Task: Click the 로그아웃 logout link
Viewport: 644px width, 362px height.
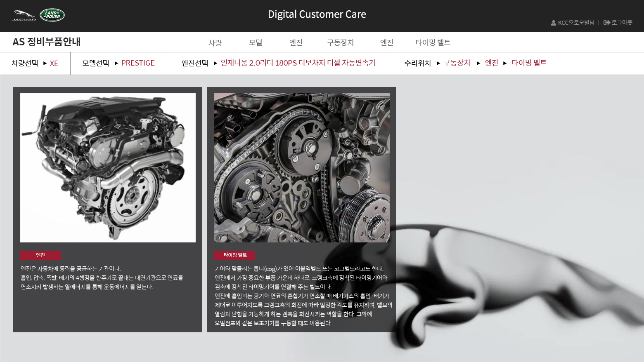Action: click(618, 23)
